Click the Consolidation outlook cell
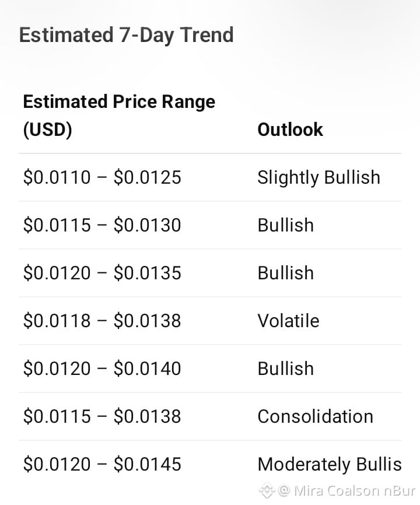This screenshot has width=420, height=505. coord(316,416)
